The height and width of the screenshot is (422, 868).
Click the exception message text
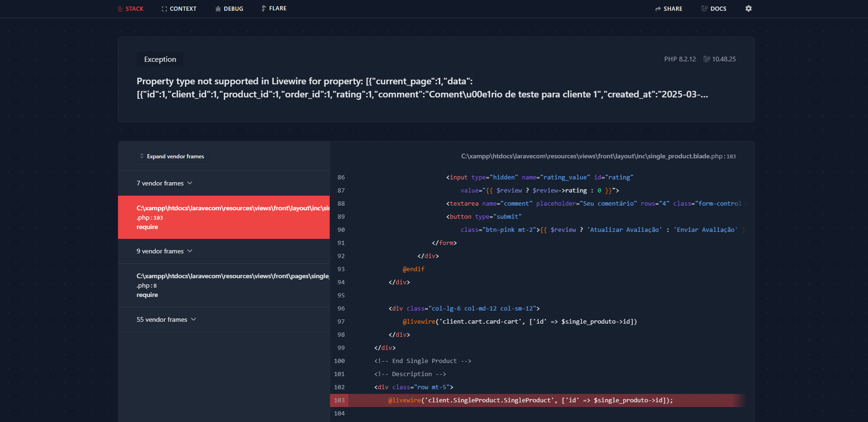coord(422,88)
